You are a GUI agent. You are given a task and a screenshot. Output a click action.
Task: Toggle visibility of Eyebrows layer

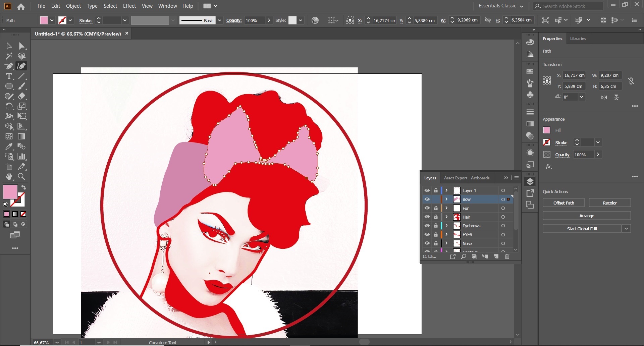point(427,226)
